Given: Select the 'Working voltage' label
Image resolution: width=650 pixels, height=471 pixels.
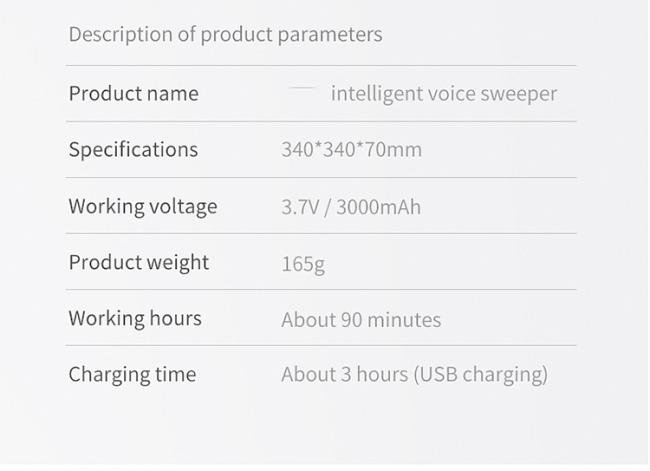Looking at the screenshot, I should [x=143, y=207].
